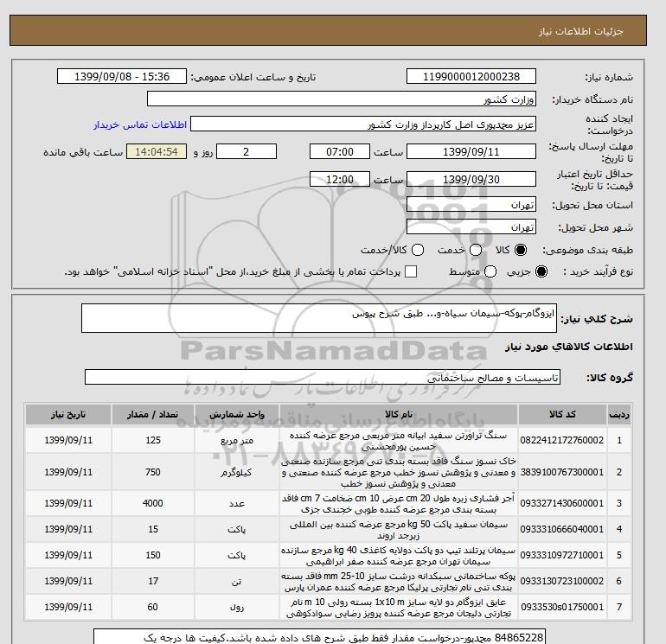Screen dimensions: 666x644
Task: Select the کالا/خدمت radio button
Action: click(x=418, y=250)
